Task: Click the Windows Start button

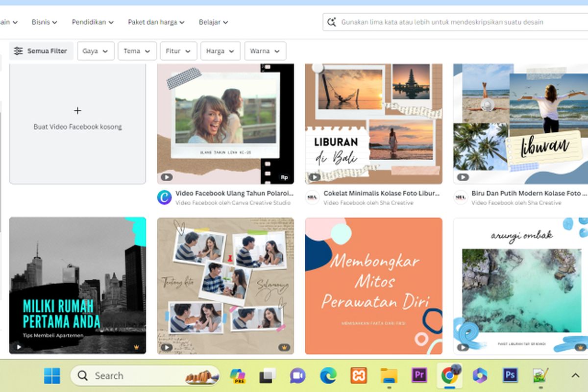Action: [x=52, y=376]
